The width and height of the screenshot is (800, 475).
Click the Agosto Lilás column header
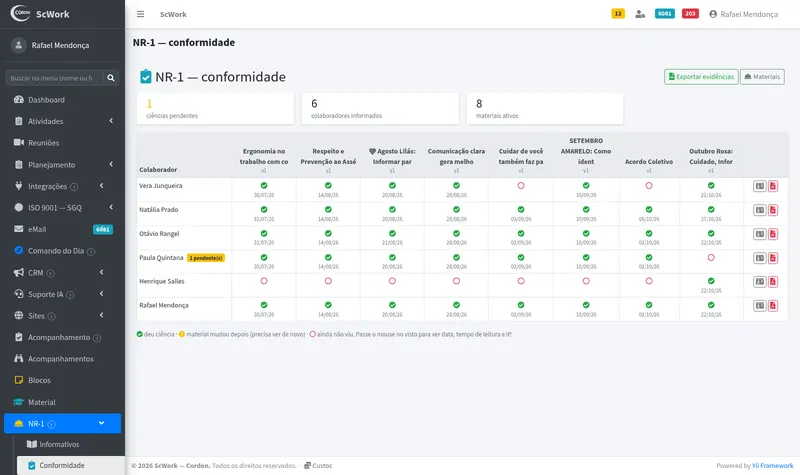tap(392, 157)
